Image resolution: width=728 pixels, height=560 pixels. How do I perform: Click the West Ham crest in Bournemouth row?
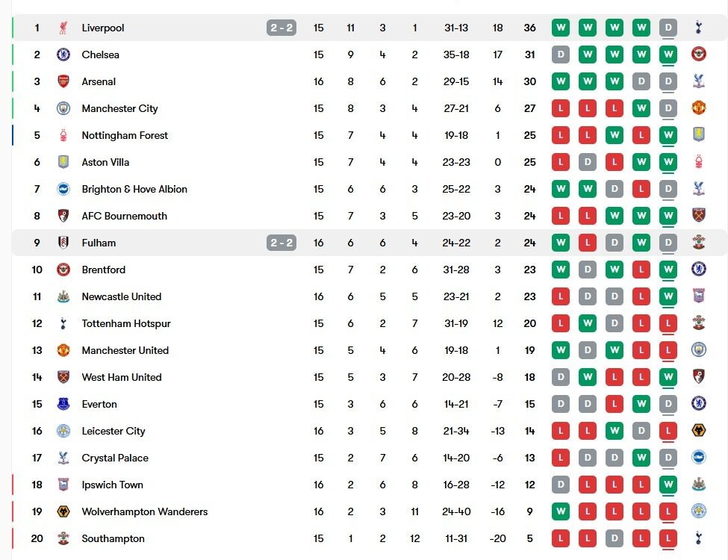tap(699, 216)
